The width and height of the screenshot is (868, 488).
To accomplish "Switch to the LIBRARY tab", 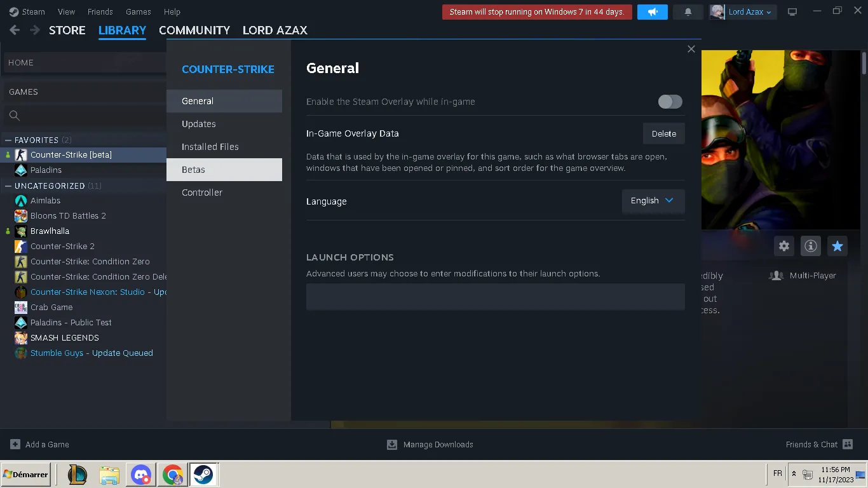I will [x=122, y=30].
